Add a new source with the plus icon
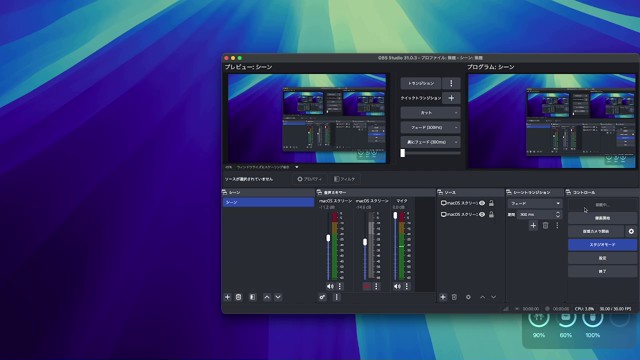This screenshot has height=360, width=640. pos(443,297)
